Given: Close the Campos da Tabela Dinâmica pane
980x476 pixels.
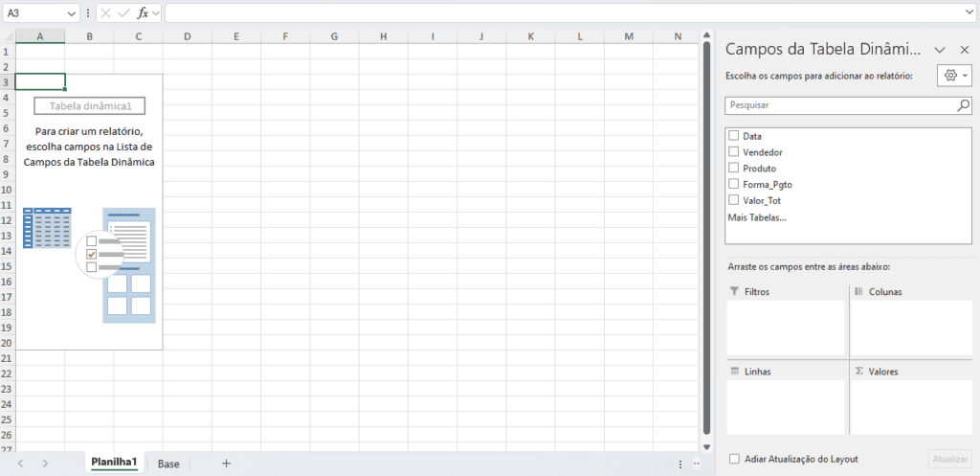Looking at the screenshot, I should [965, 50].
